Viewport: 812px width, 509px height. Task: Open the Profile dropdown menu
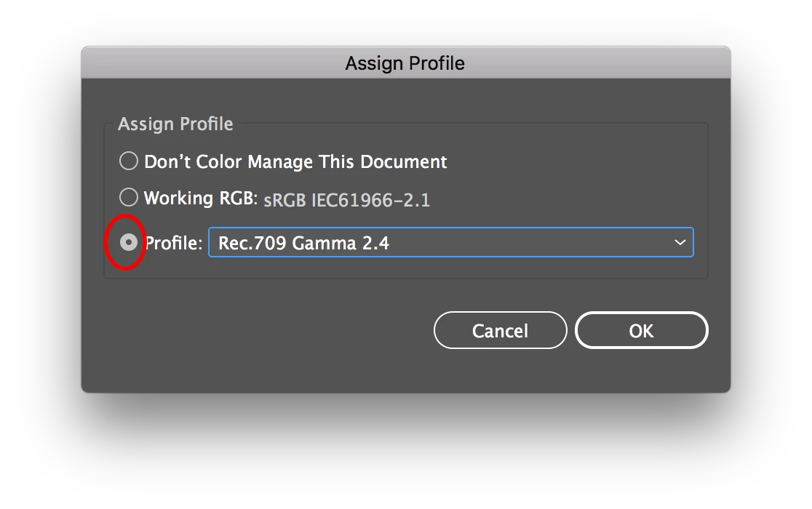coord(451,243)
